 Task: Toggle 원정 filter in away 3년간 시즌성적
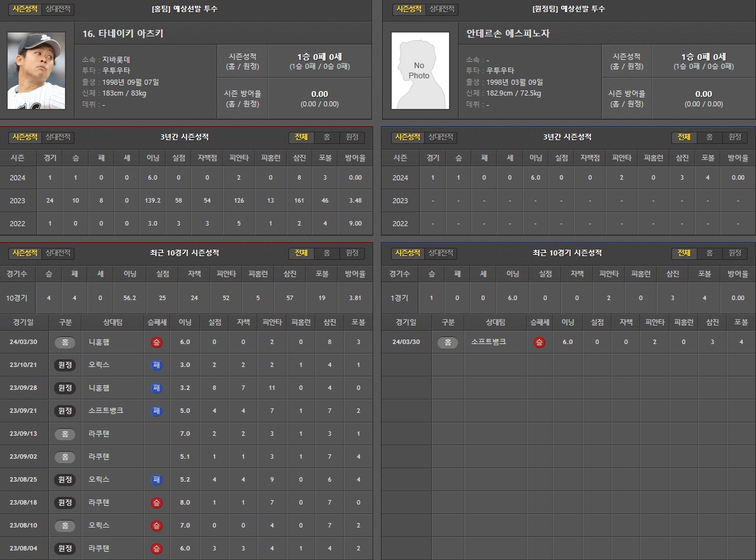735,138
